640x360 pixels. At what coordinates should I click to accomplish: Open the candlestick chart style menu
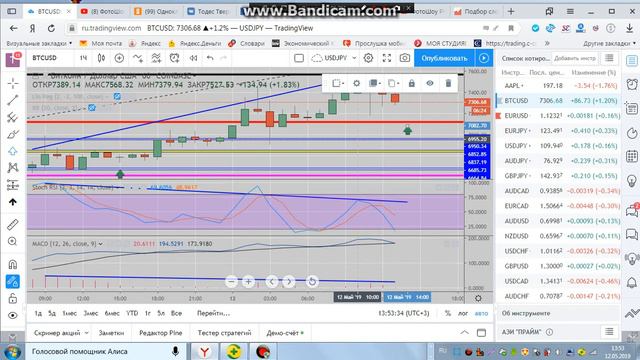point(101,58)
